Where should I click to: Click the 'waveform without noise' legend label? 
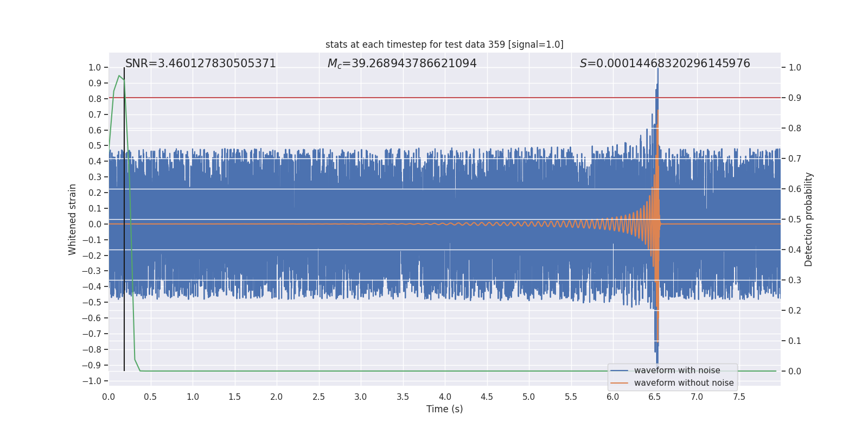point(684,383)
